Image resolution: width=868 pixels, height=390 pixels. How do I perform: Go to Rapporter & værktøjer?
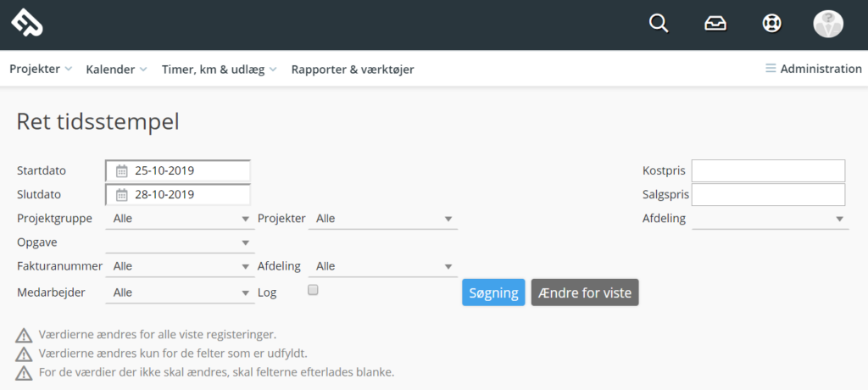(x=353, y=70)
